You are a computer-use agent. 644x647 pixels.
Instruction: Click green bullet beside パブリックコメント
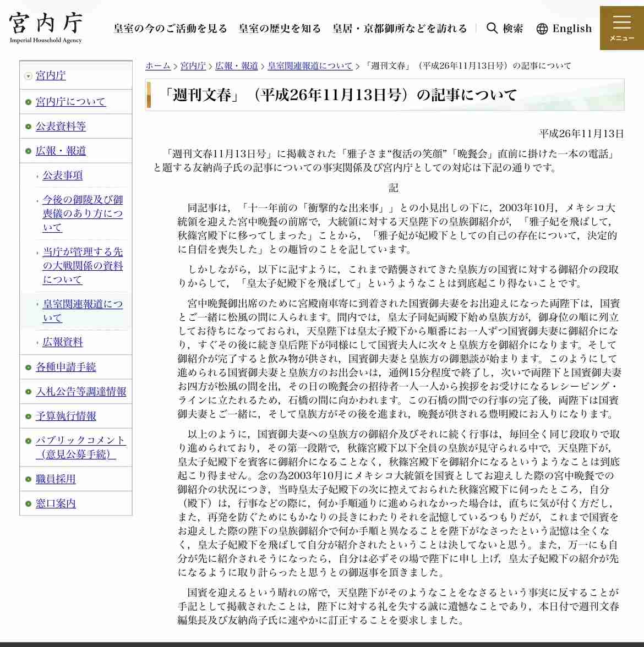pos(28,441)
